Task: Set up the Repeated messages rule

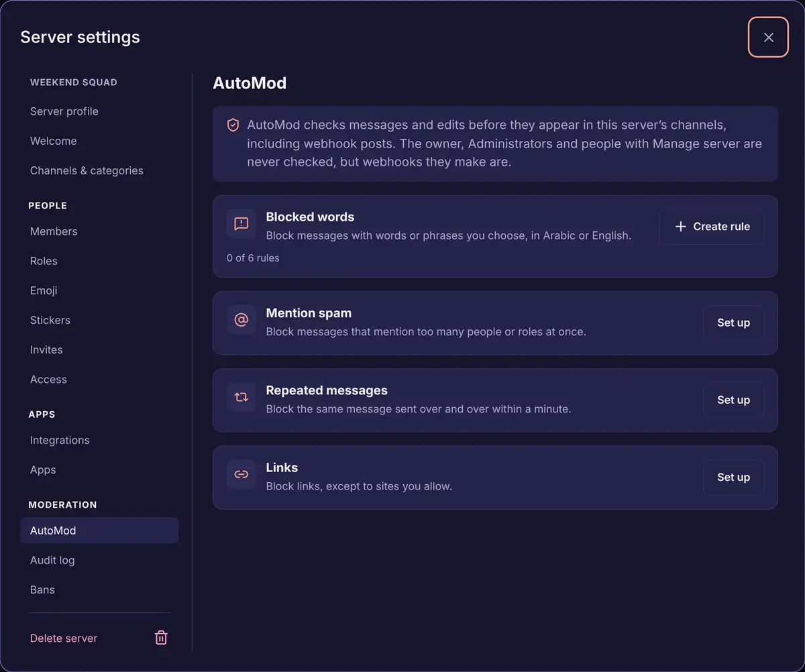Action: click(x=733, y=400)
